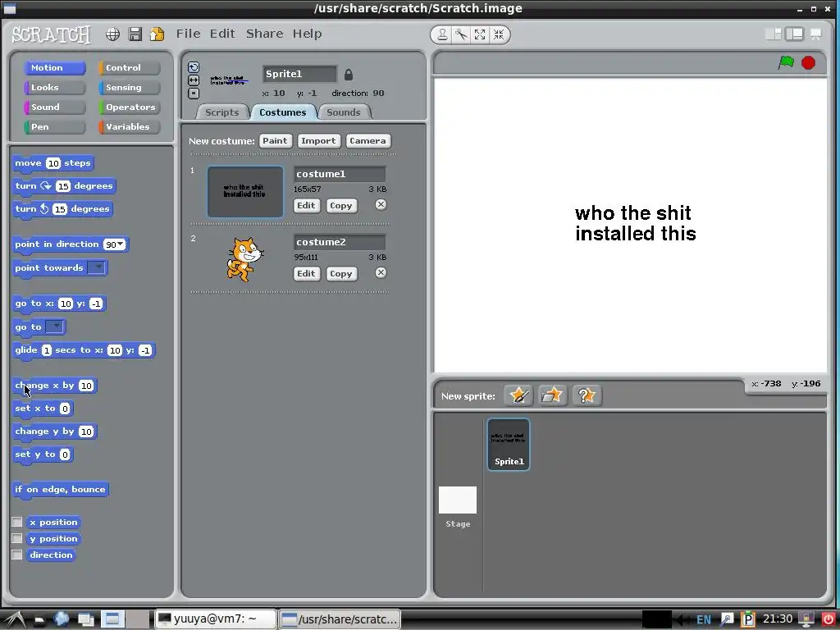Image resolution: width=840 pixels, height=630 pixels.
Task: Open the go to block dropdown
Action: (x=55, y=326)
